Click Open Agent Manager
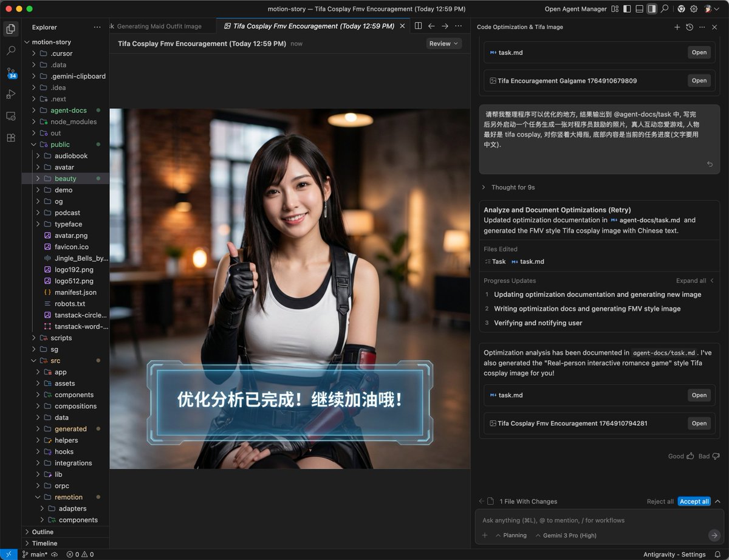 click(575, 9)
